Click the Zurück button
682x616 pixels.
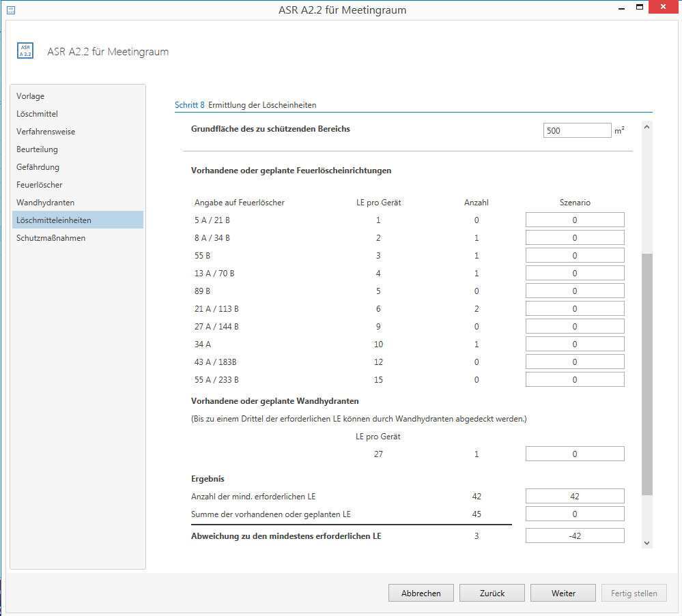(492, 593)
